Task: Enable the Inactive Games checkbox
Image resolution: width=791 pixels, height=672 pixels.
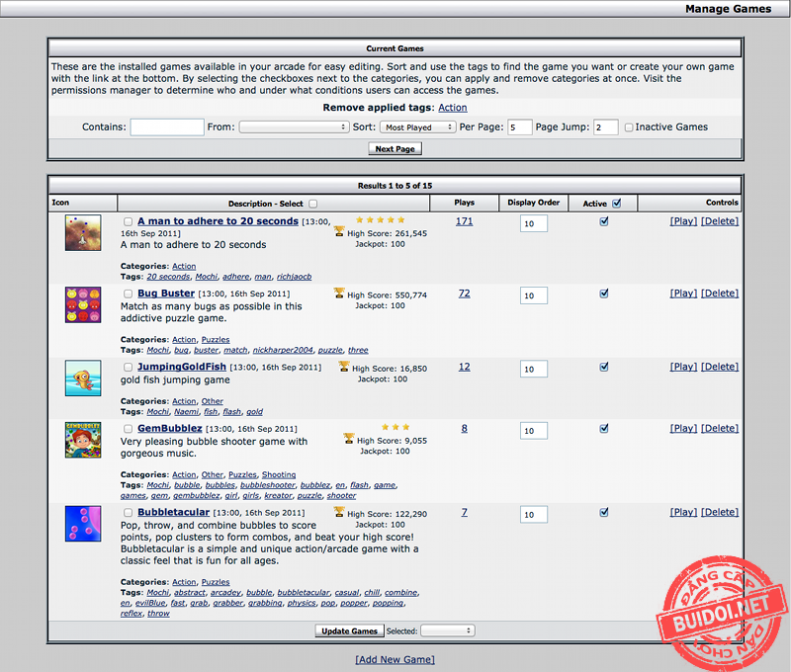Action: [x=629, y=127]
